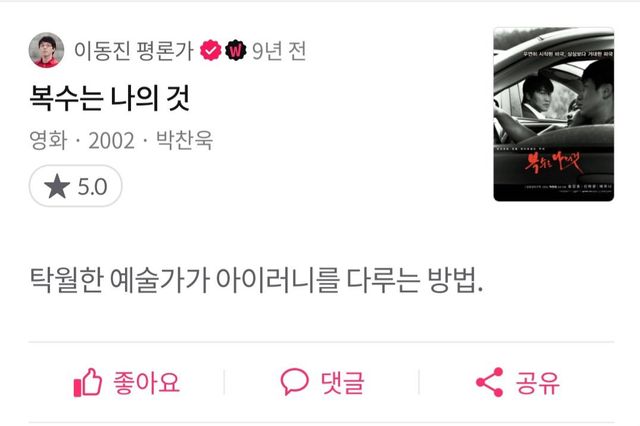This screenshot has width=640, height=426.
Task: Open reviewer name 이동진 평론가
Action: tap(133, 51)
